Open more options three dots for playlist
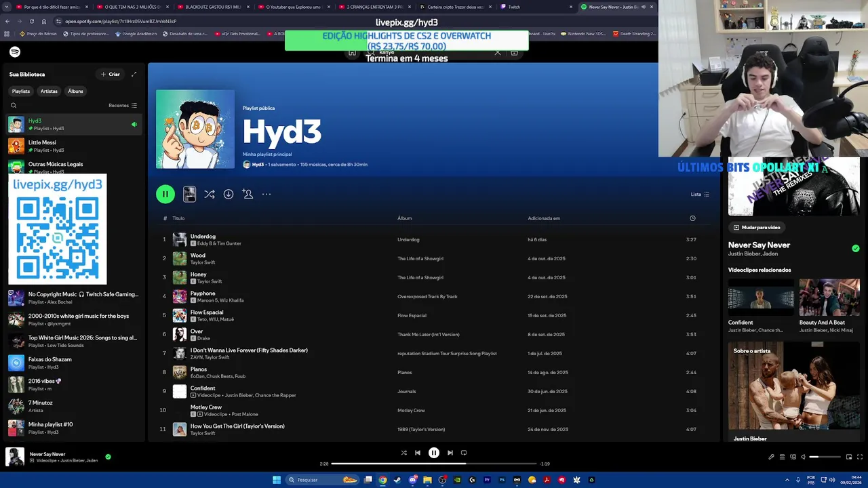868x488 pixels. tap(267, 194)
